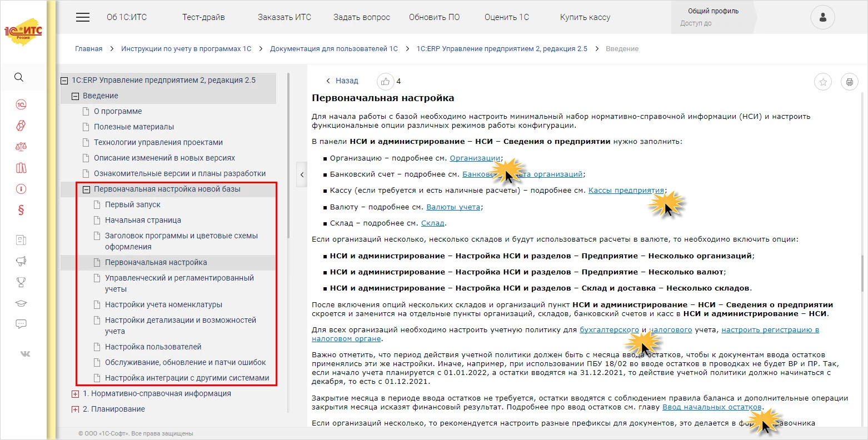Open the Купить кассу menu item

585,17
